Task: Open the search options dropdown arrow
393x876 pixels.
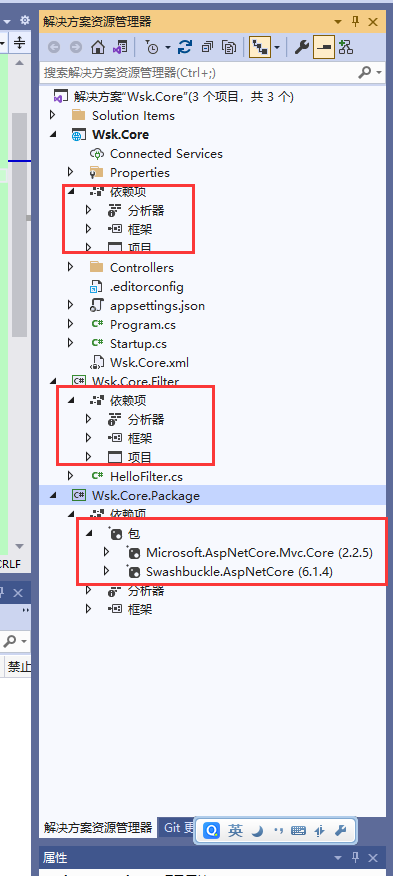Action: coord(379,73)
